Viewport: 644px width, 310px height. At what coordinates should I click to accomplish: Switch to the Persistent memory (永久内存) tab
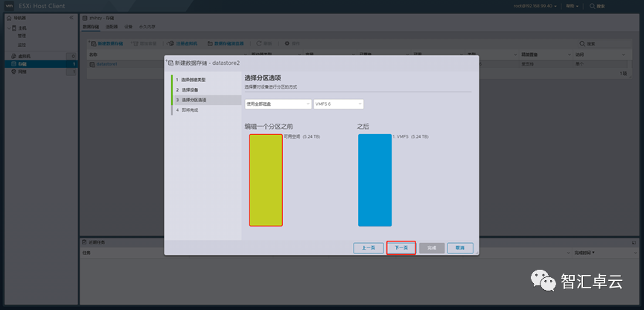[x=147, y=27]
